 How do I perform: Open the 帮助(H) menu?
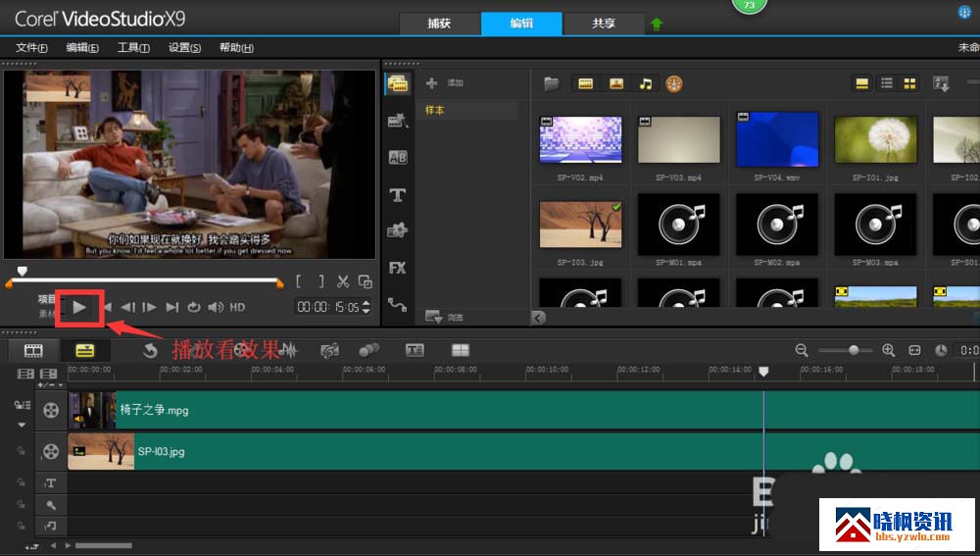click(236, 47)
